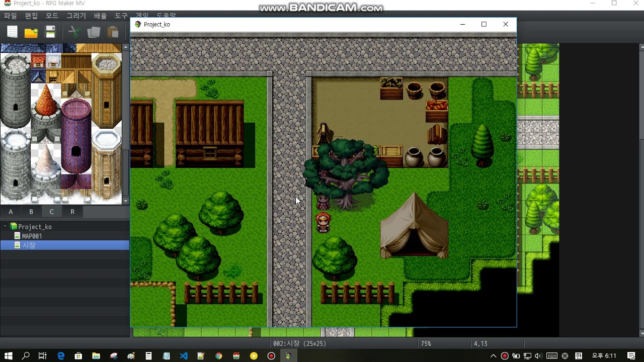644x362 pixels.
Task: Open the 도구 menu
Action: [x=121, y=16]
